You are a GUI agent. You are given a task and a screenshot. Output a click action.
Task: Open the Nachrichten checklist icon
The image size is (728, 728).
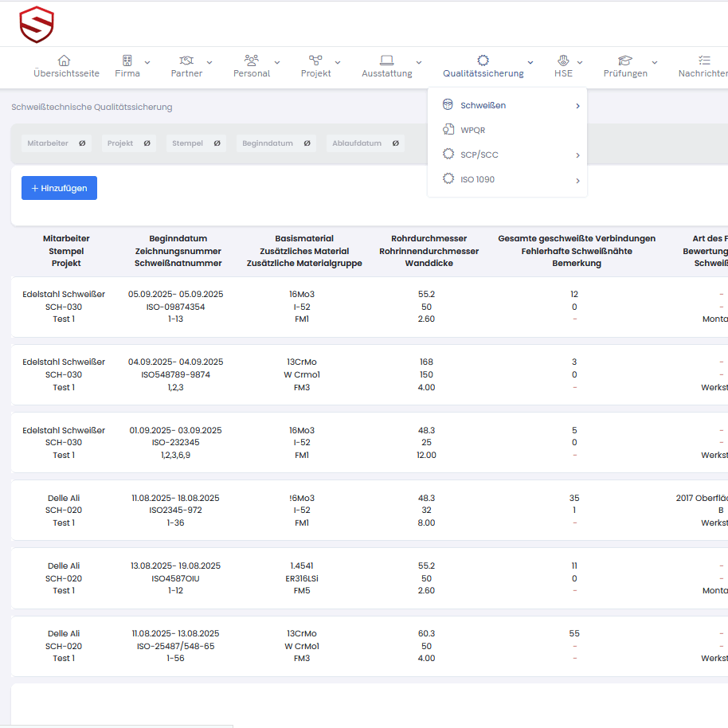click(x=704, y=61)
